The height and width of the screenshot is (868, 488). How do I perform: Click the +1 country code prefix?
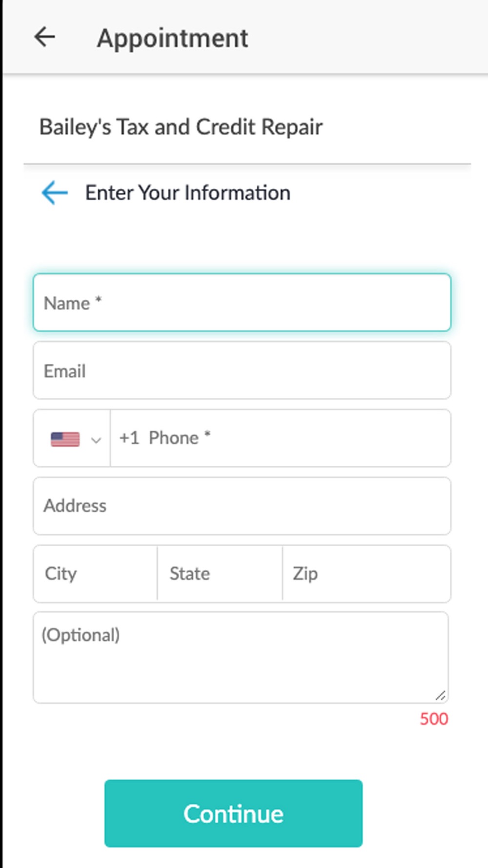(129, 438)
